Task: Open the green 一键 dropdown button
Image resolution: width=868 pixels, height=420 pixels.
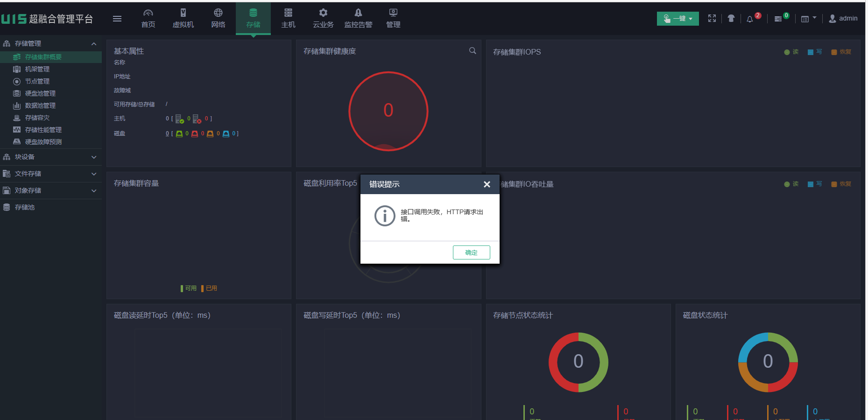Action: click(x=677, y=19)
